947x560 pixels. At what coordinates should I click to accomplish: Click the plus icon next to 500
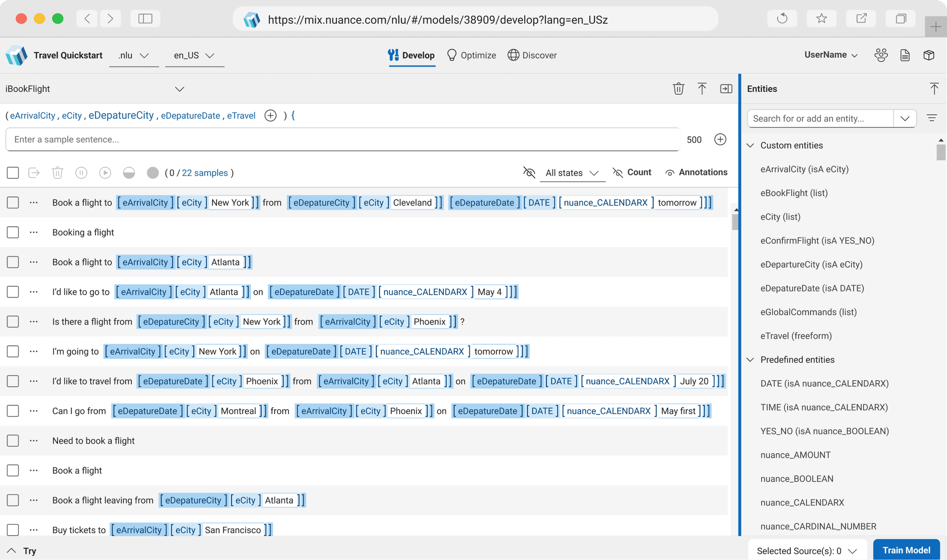[x=720, y=140]
